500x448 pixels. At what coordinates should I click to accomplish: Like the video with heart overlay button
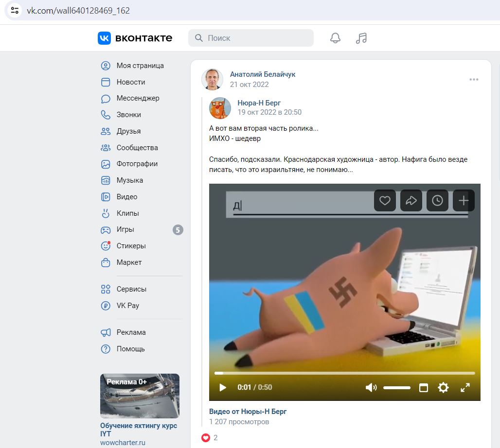[385, 200]
